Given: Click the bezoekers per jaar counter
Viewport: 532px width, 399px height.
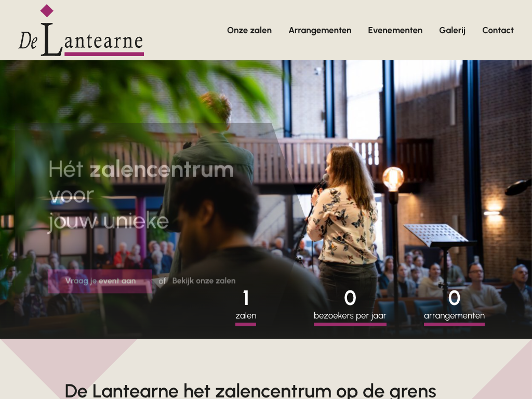Looking at the screenshot, I should point(350,307).
